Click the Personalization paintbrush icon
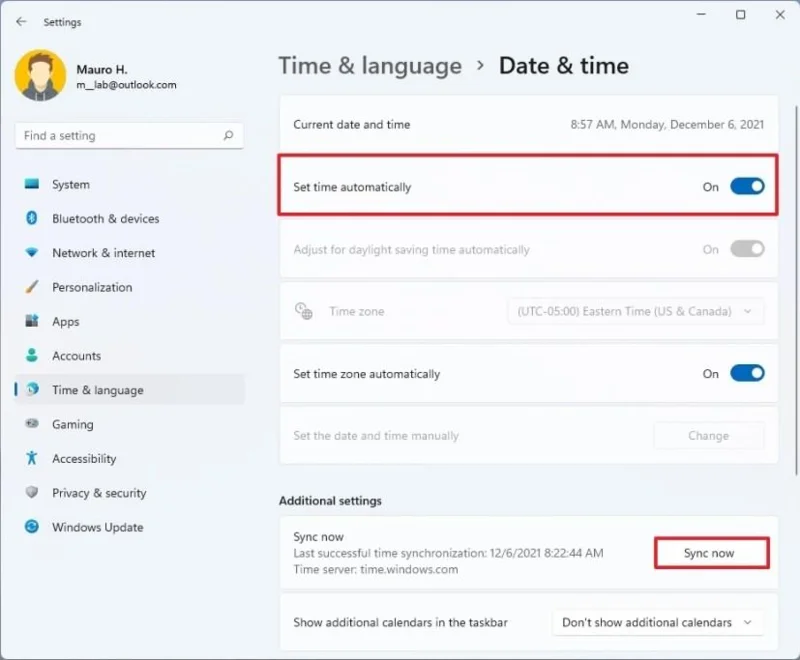800x660 pixels. coord(32,287)
